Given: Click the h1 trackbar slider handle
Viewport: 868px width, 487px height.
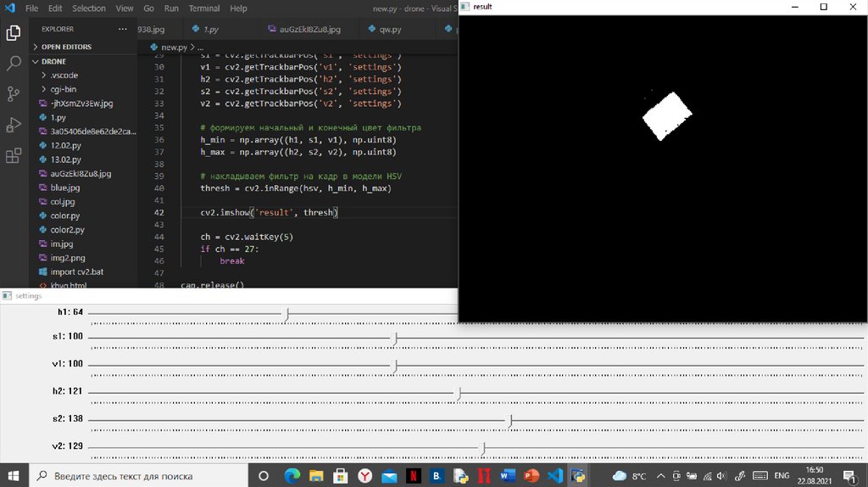Looking at the screenshot, I should (287, 315).
